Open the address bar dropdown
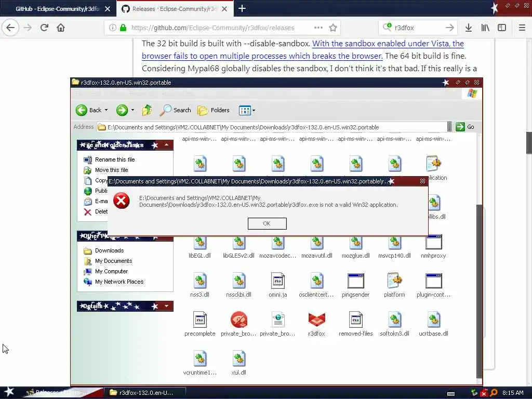The image size is (532, 399). pos(449,127)
